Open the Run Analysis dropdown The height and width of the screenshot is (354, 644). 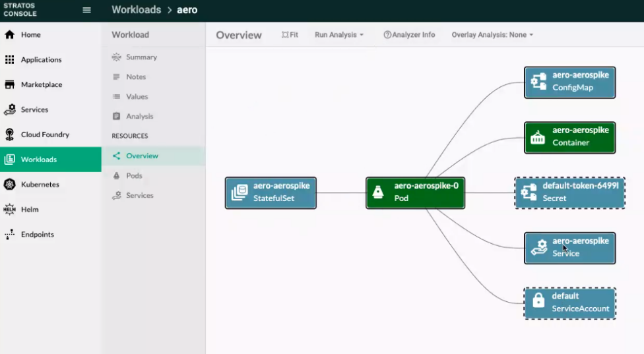click(x=339, y=35)
